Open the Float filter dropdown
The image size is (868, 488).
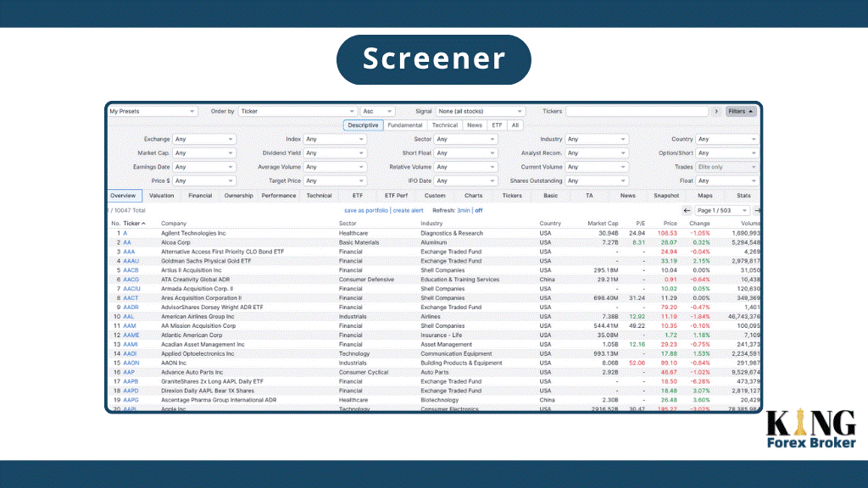[727, 180]
